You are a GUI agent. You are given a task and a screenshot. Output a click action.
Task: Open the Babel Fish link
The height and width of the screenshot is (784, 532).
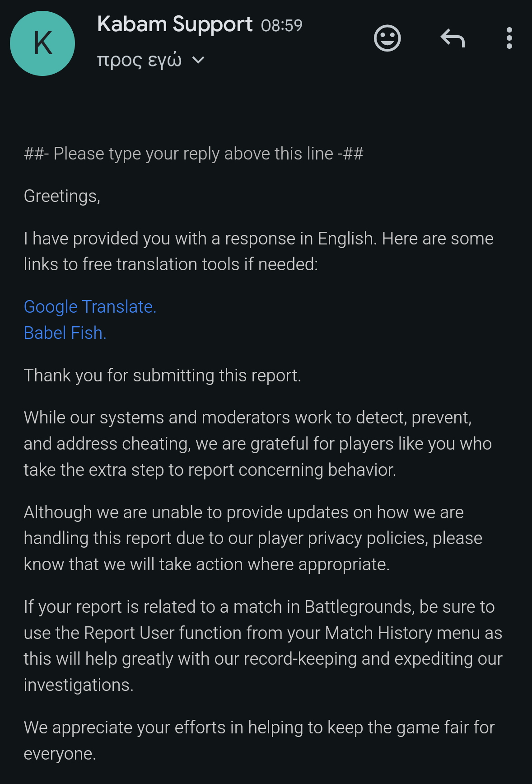[x=65, y=333]
